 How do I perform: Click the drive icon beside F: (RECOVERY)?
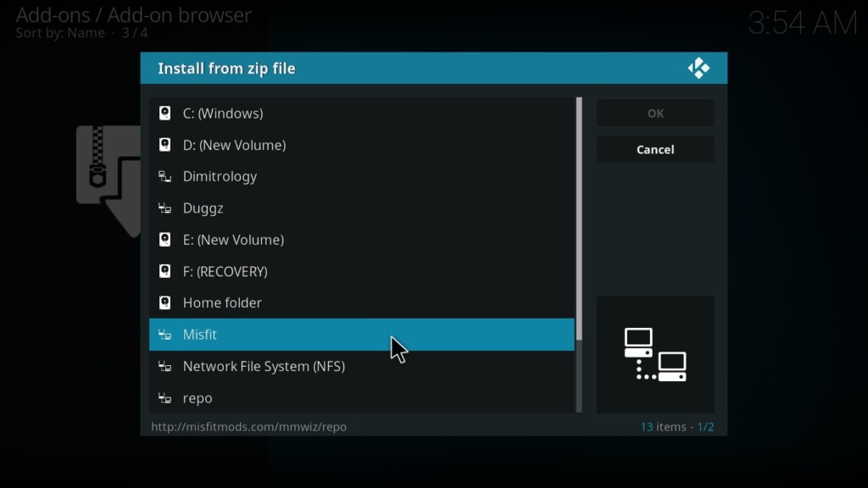tap(165, 271)
